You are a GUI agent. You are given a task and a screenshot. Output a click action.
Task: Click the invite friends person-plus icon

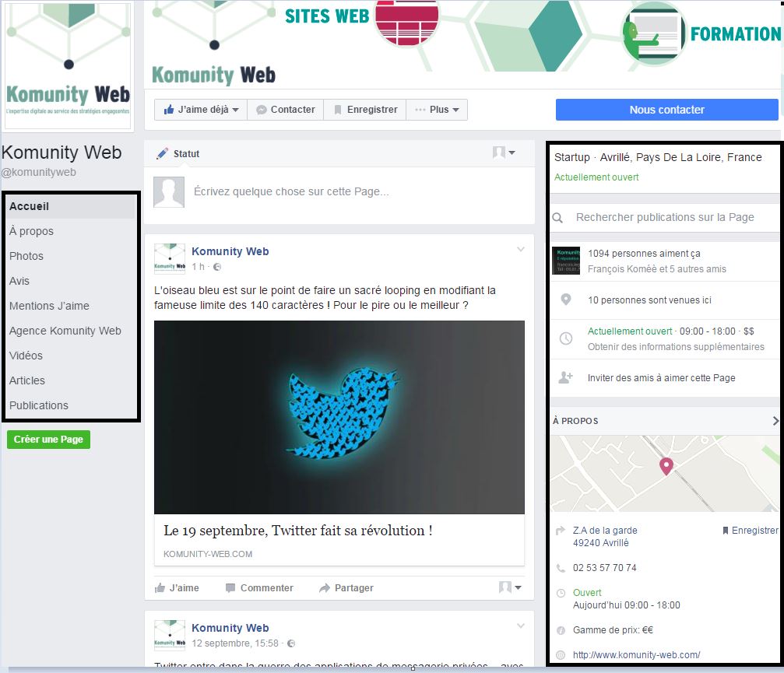pyautogui.click(x=565, y=377)
